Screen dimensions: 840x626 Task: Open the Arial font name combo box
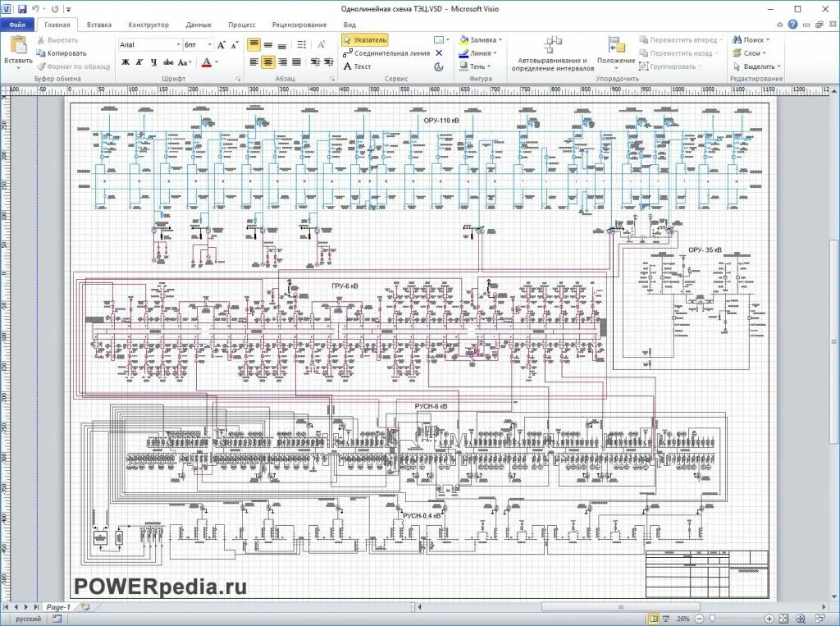click(x=150, y=44)
